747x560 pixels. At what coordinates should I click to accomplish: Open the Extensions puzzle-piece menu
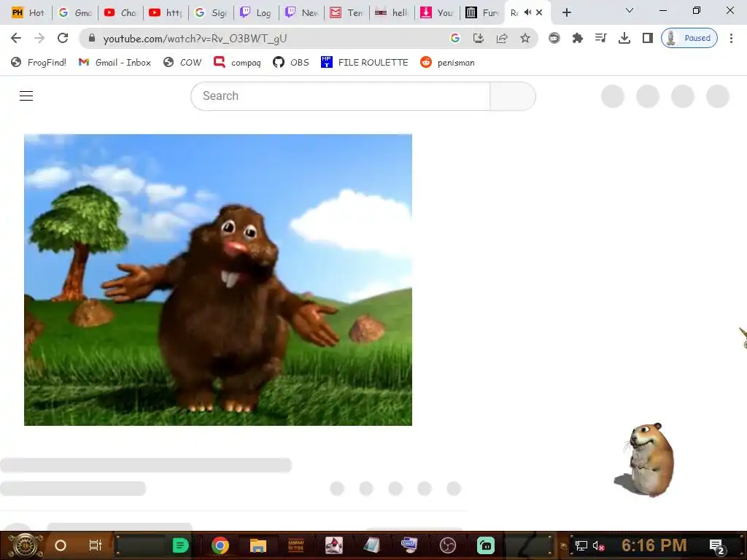tap(578, 38)
